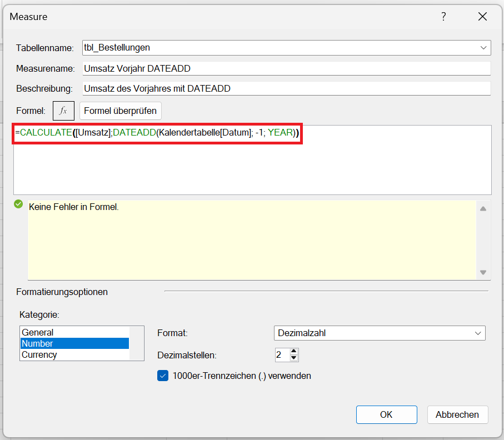Image resolution: width=504 pixels, height=440 pixels.
Task: Click the Abbrechen button
Action: point(457,414)
